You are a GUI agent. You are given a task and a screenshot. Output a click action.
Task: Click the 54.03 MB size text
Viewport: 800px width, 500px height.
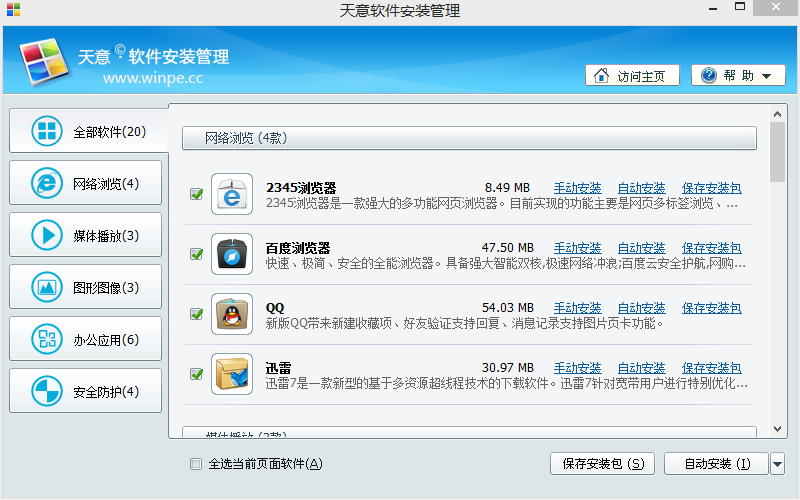[508, 308]
